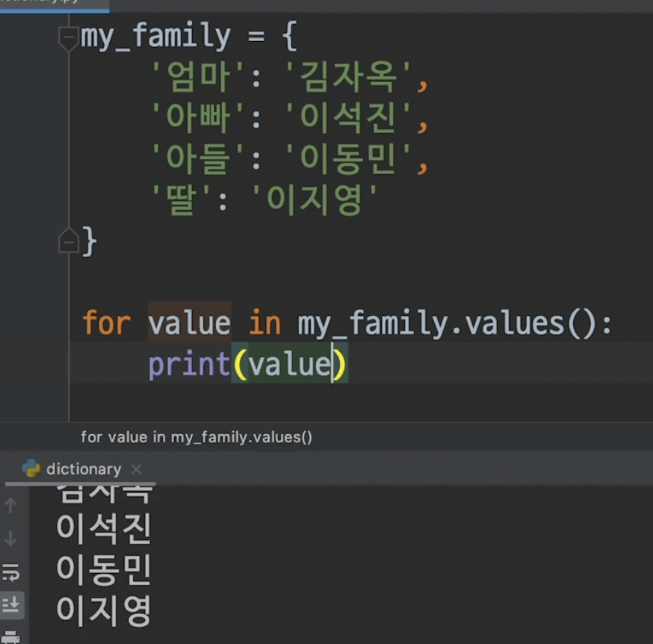
Task: Click the '아빠' key
Action: pyautogui.click(x=197, y=117)
